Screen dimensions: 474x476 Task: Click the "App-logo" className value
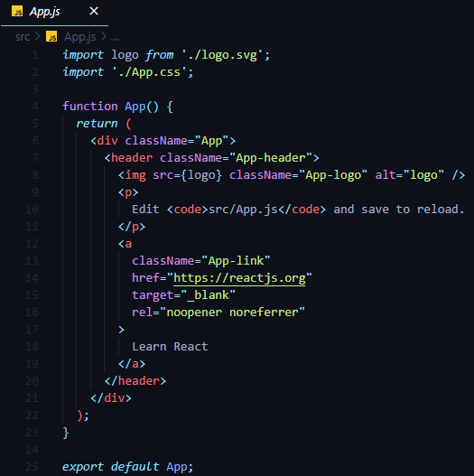pos(333,175)
